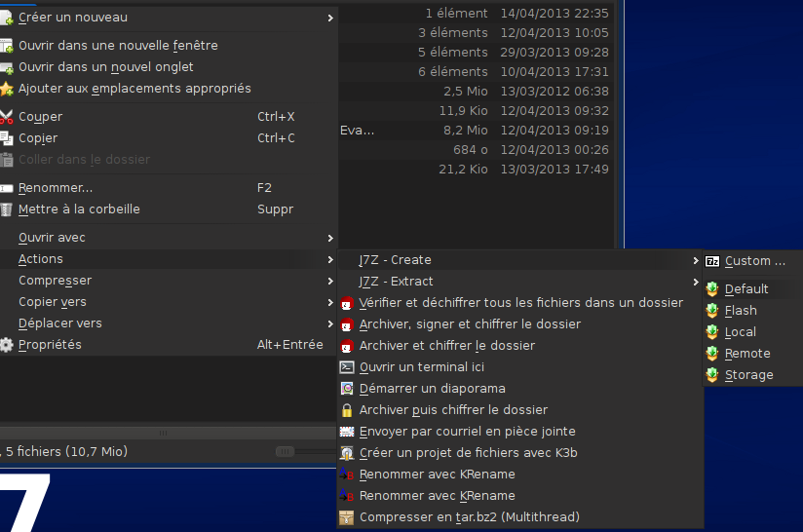Click the scissors icon next to Couper
Screen dimensions: 803x532
tap(6, 117)
